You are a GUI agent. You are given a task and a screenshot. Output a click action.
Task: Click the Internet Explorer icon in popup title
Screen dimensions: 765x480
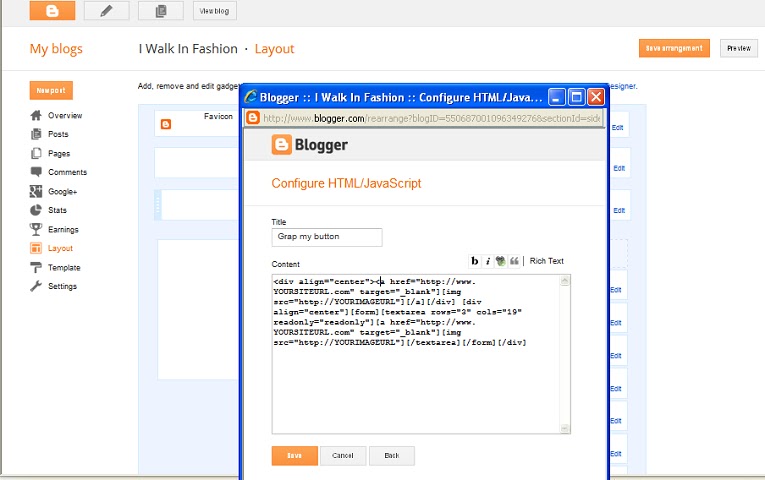pos(251,97)
